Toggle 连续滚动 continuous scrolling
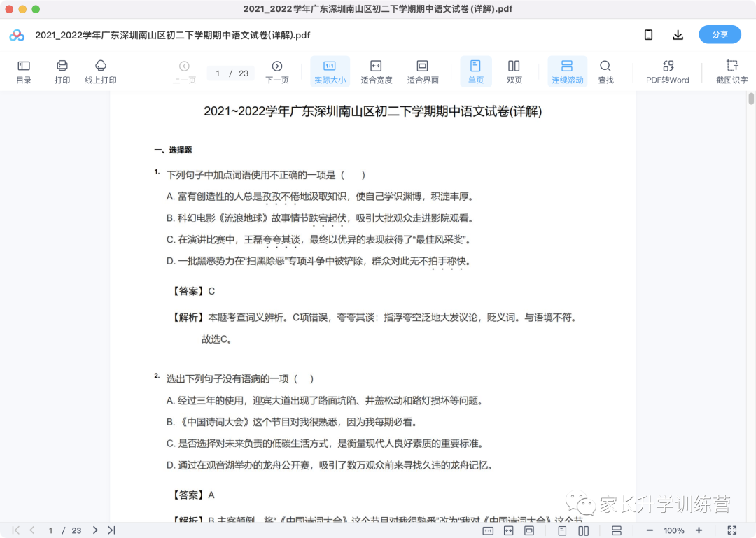Screen dimensions: 756x538 568,71
